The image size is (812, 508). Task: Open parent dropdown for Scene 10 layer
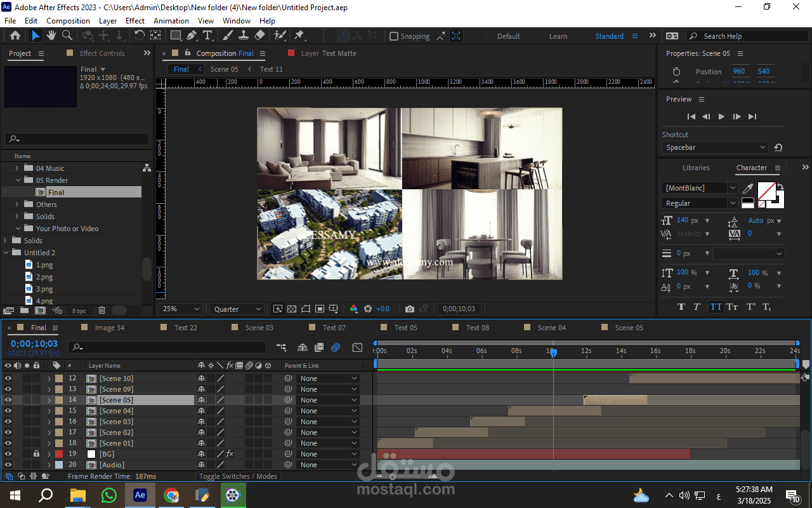tap(329, 378)
